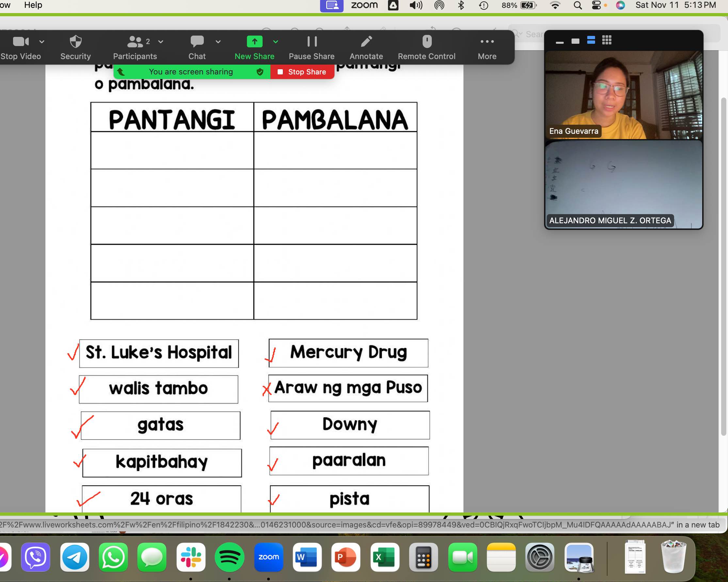Image resolution: width=728 pixels, height=582 pixels.
Task: Expand the Chat options arrow
Action: click(x=218, y=42)
